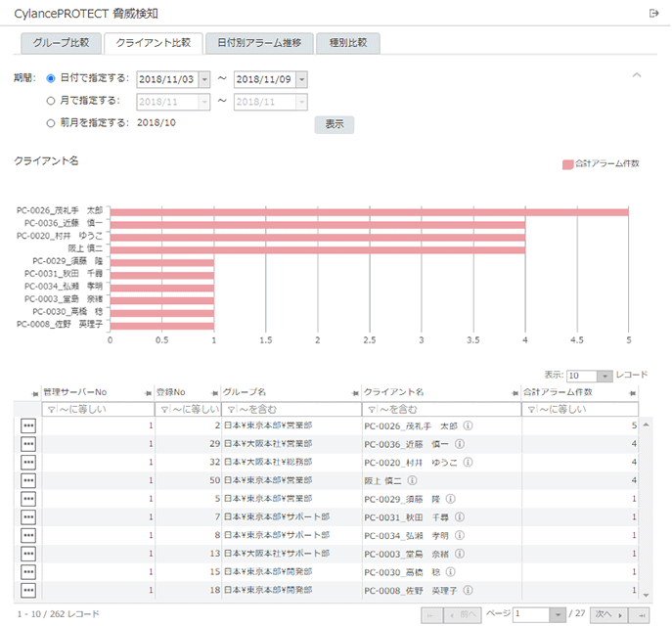
Task: Select the 日付で指定する radio button
Action: [51, 78]
